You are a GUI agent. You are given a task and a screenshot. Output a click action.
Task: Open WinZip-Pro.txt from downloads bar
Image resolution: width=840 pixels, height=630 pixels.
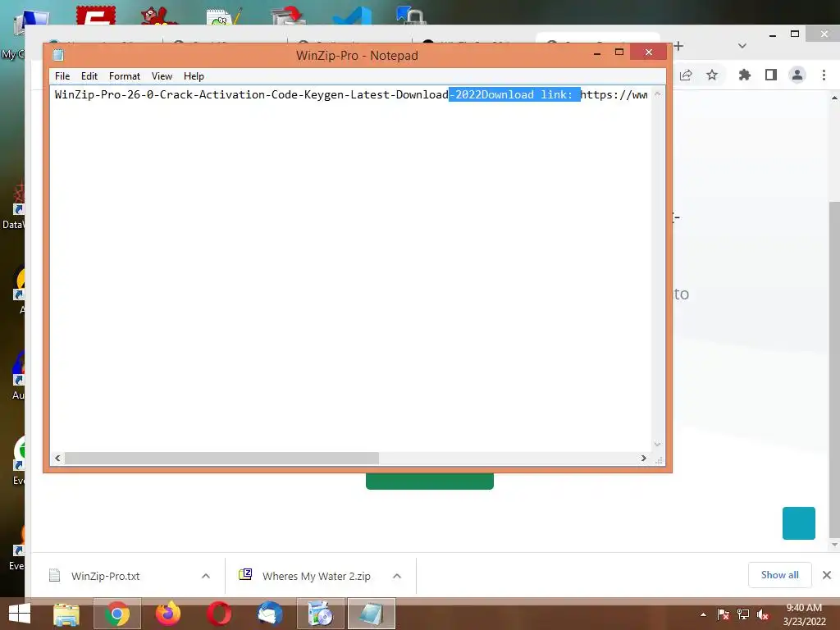tap(105, 576)
